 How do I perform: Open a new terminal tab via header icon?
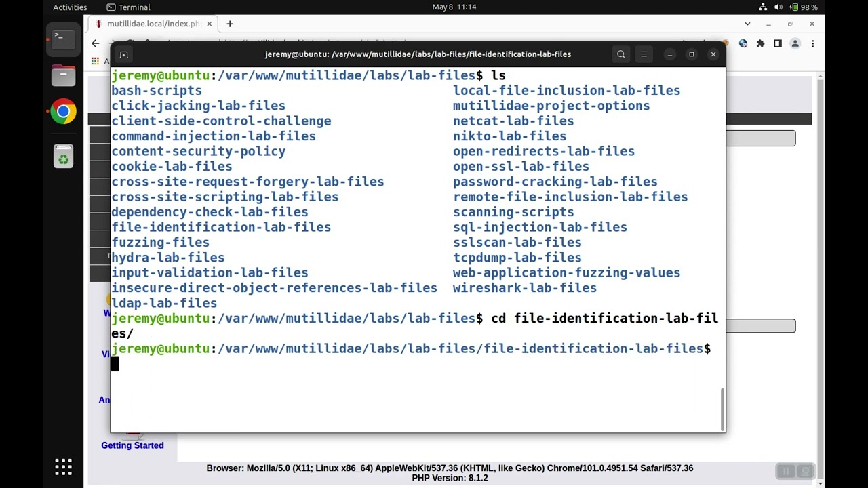[123, 54]
